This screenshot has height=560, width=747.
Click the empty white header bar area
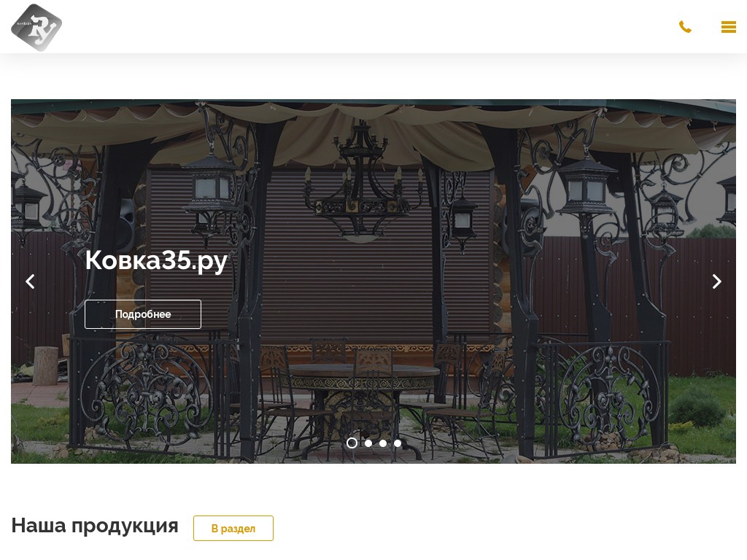371,27
